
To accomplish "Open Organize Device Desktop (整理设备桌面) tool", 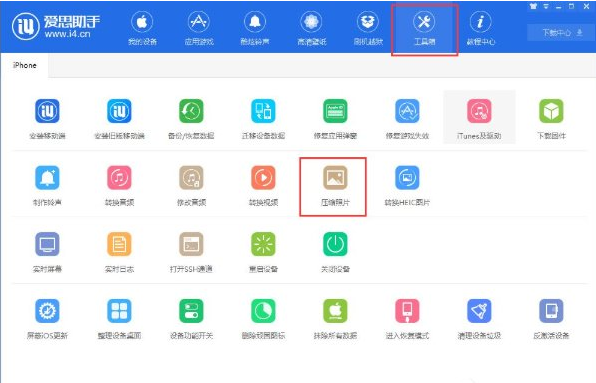I will pyautogui.click(x=119, y=319).
